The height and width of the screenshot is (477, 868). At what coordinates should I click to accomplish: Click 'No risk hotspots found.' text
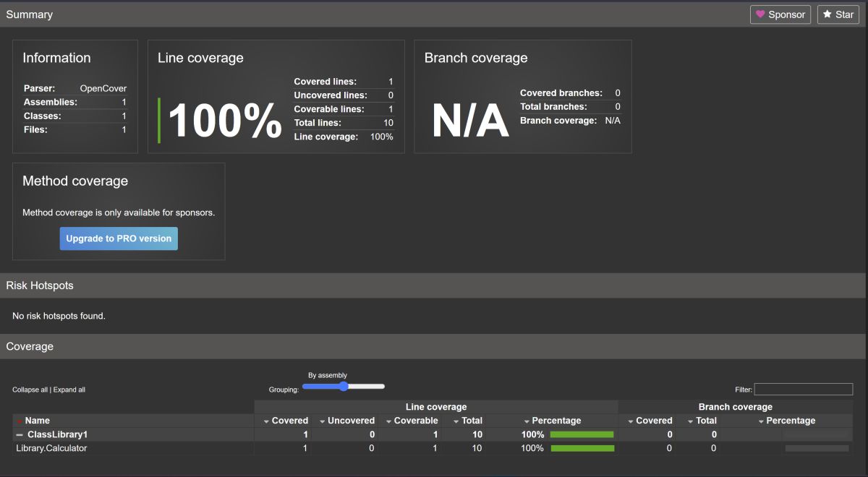coord(59,316)
